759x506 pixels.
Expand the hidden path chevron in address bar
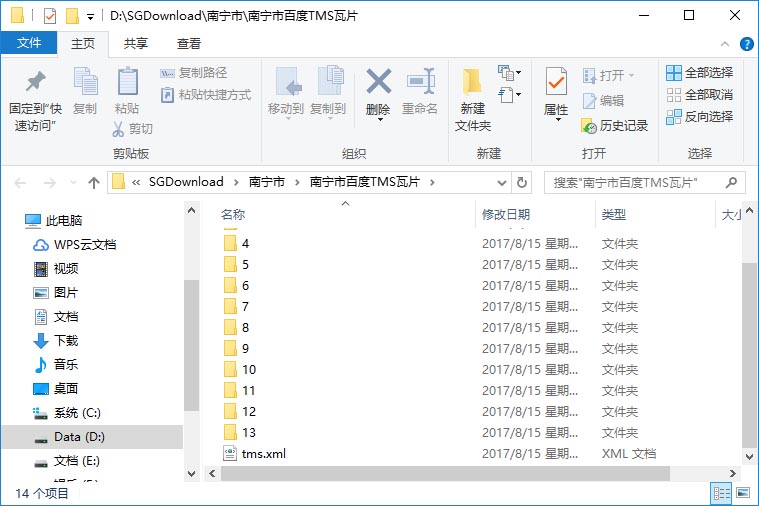[x=136, y=183]
